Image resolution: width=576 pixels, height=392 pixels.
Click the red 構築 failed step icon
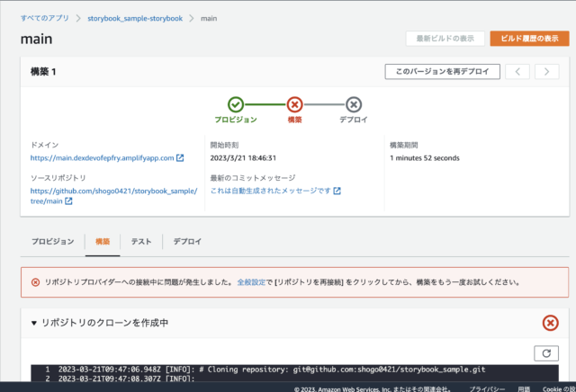[294, 104]
